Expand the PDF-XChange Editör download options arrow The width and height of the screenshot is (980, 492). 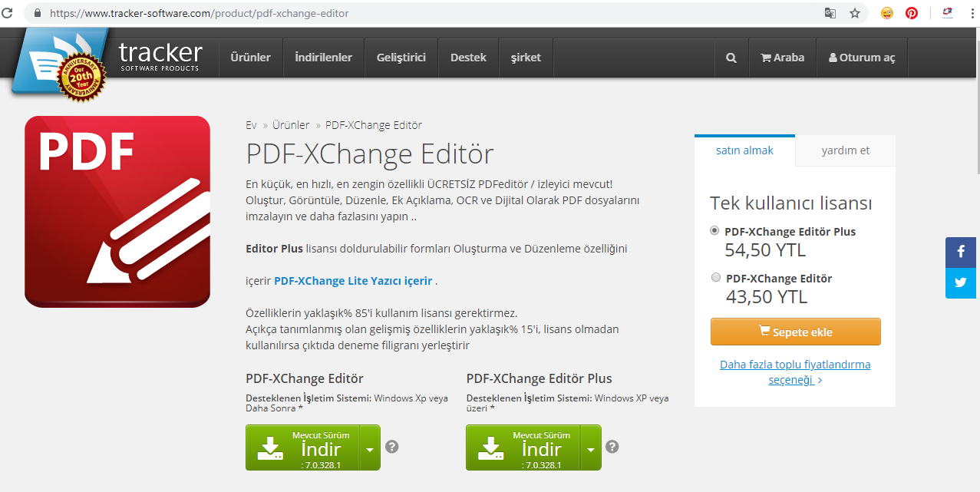pos(370,448)
